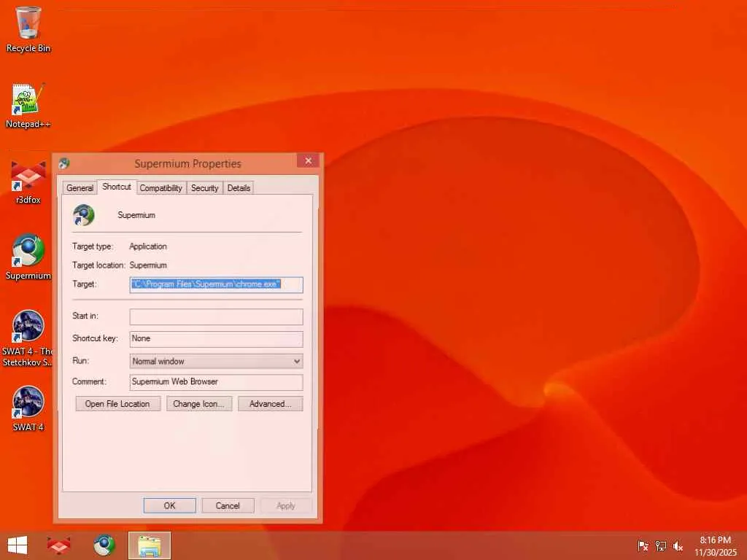Click the muted volume tray icon
The image size is (747, 560).
[x=678, y=545]
